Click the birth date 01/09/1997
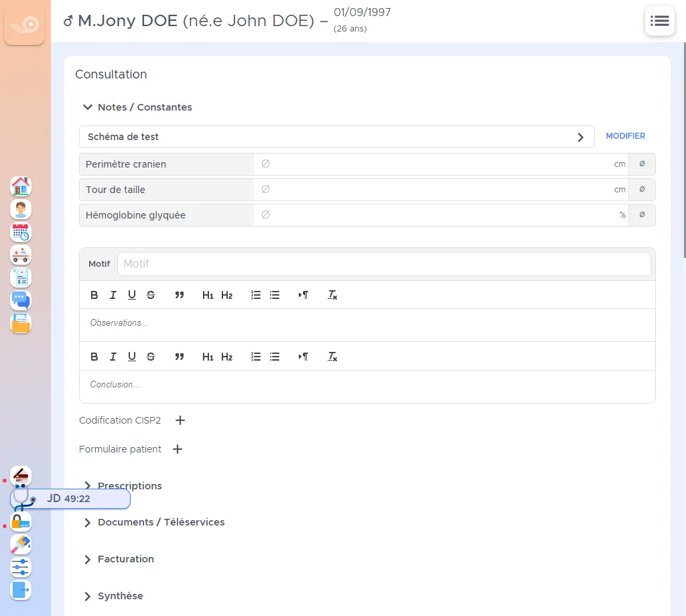686x616 pixels. 362,12
